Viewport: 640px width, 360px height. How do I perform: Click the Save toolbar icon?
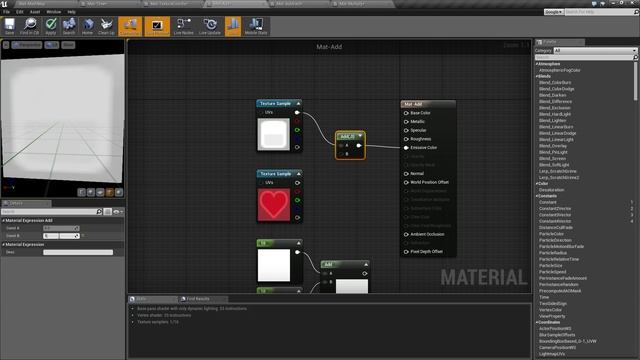click(x=9, y=26)
